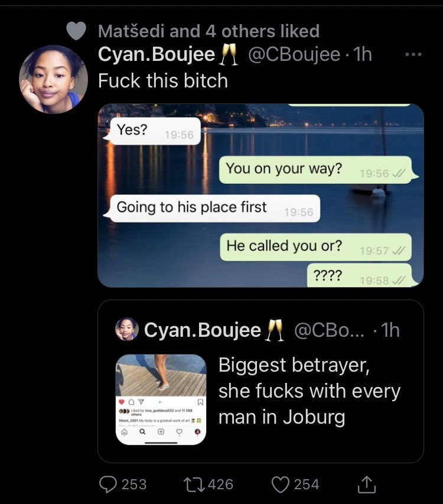Open the 426 retweets count
Viewport: 443px width, 504px height.
pyautogui.click(x=220, y=485)
